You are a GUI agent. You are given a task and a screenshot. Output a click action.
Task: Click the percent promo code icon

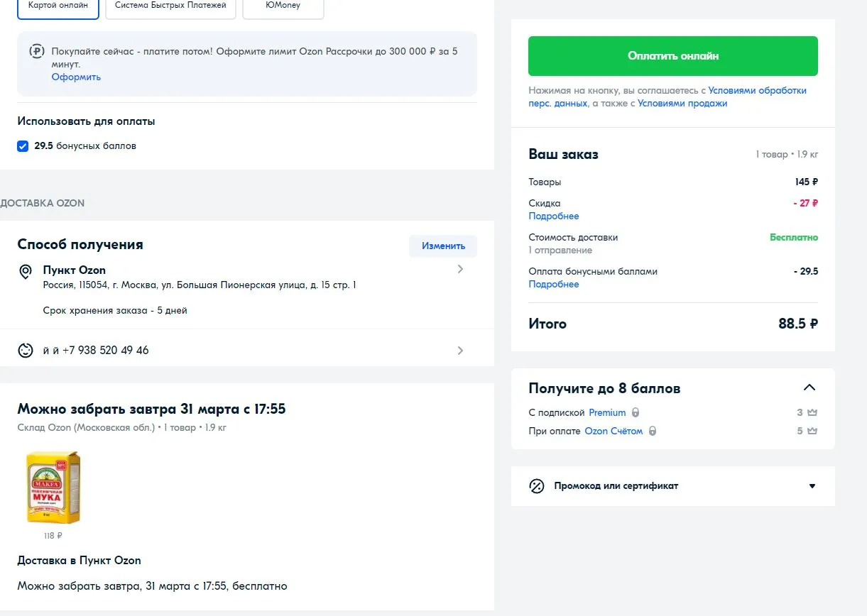click(537, 486)
